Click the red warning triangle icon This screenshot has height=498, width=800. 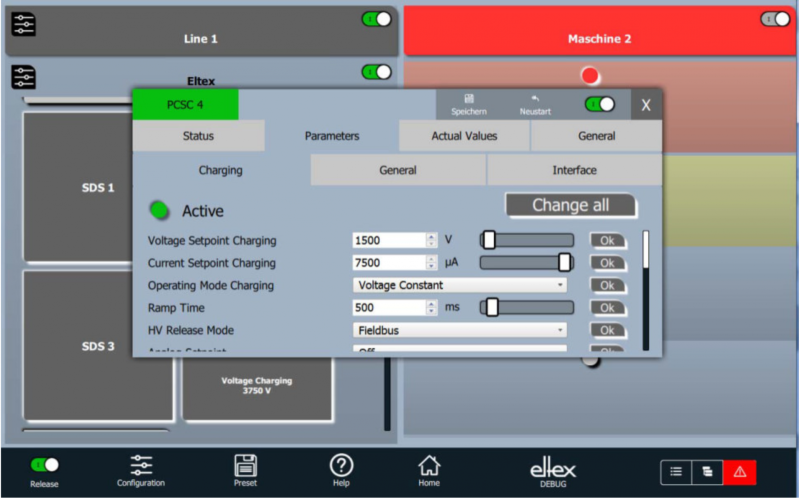740,472
